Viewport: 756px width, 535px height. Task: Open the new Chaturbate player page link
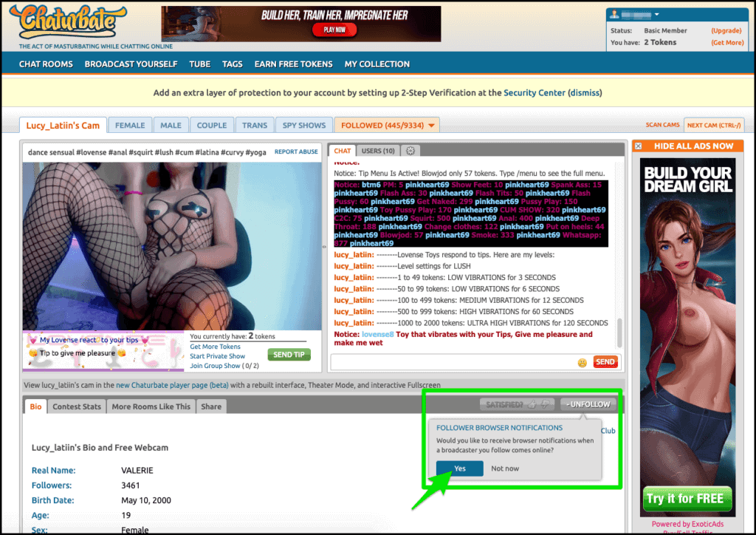point(172,385)
